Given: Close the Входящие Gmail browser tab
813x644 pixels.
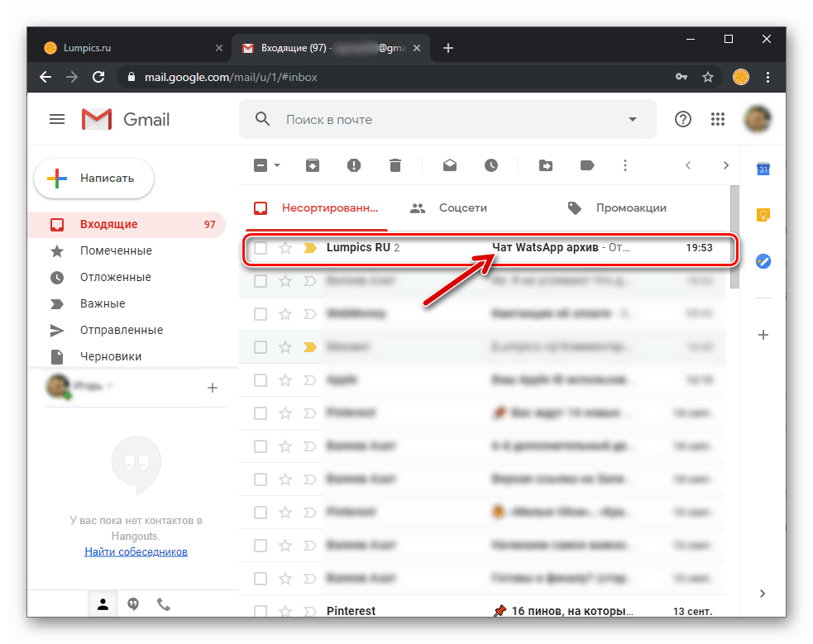Looking at the screenshot, I should [417, 48].
